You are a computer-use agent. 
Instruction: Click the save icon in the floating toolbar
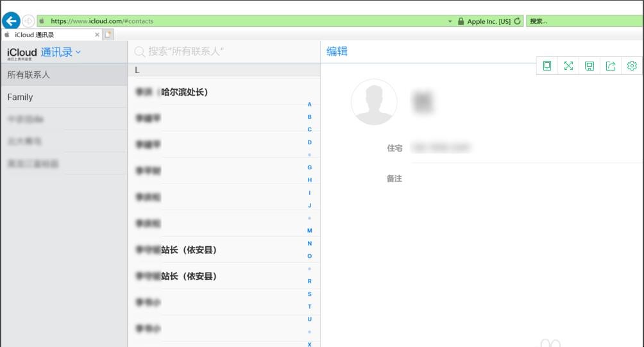coord(589,65)
